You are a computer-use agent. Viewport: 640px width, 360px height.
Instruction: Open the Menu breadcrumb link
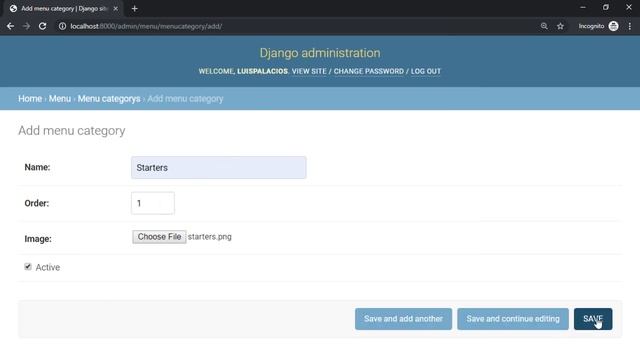60,99
